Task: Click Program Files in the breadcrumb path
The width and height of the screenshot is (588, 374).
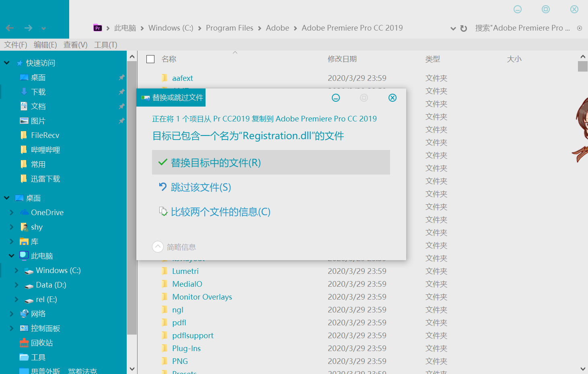Action: pyautogui.click(x=230, y=28)
